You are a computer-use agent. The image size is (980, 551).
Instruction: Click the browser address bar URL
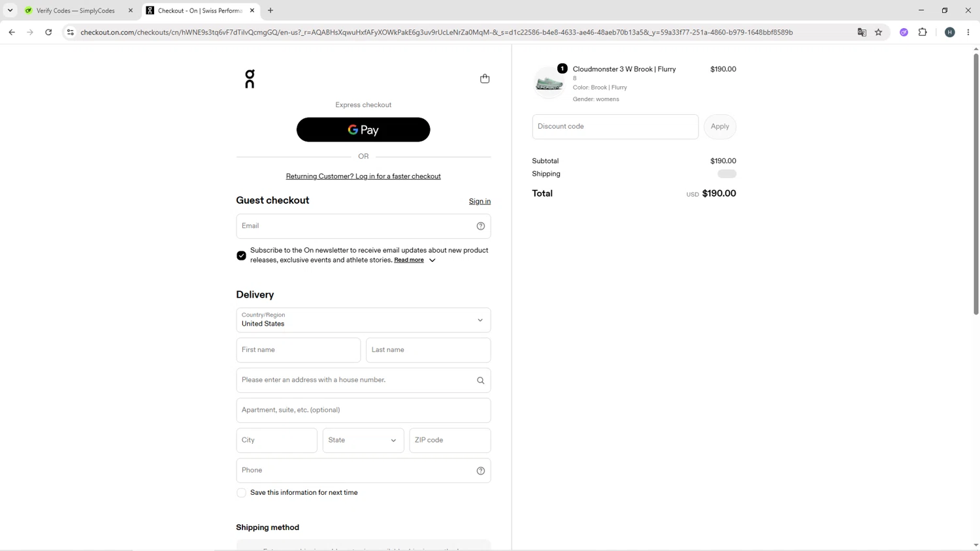(436, 32)
